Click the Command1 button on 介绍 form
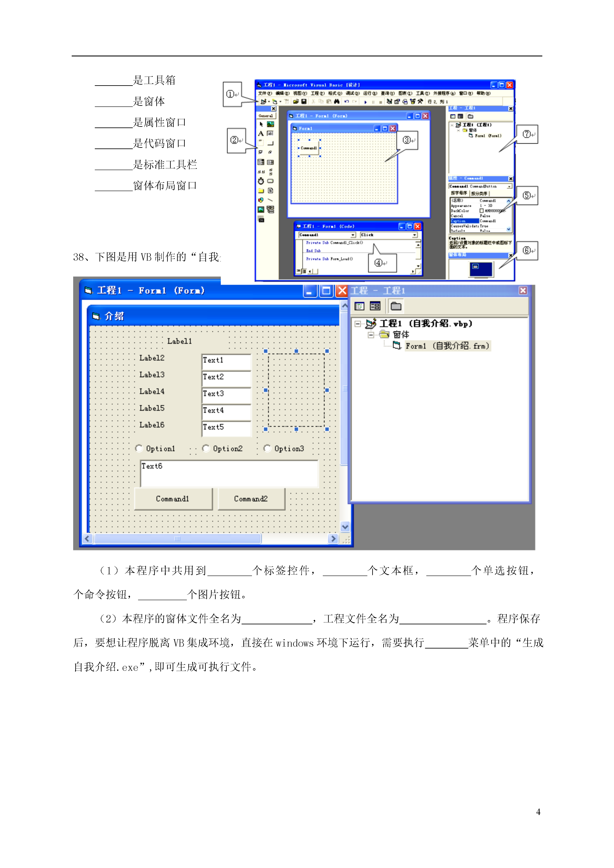The height and width of the screenshot is (868, 614). [x=173, y=499]
